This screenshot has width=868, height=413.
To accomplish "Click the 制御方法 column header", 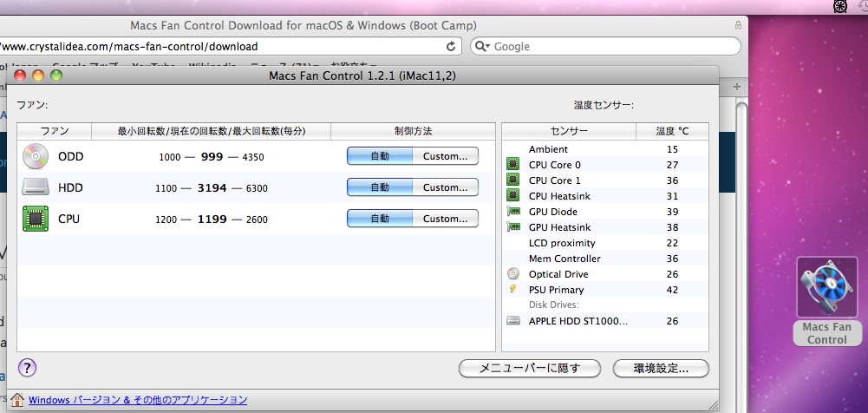I will [413, 131].
